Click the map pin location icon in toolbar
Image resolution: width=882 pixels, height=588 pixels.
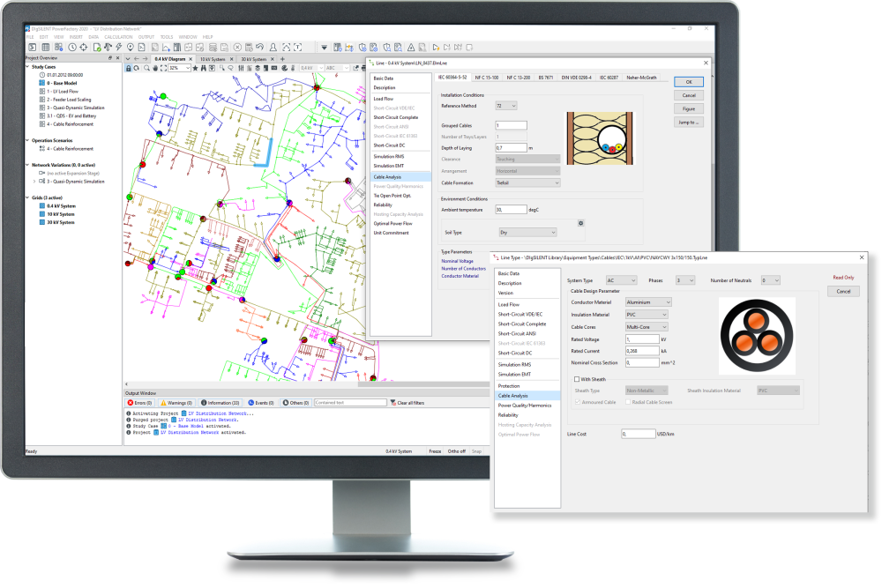pyautogui.click(x=131, y=48)
